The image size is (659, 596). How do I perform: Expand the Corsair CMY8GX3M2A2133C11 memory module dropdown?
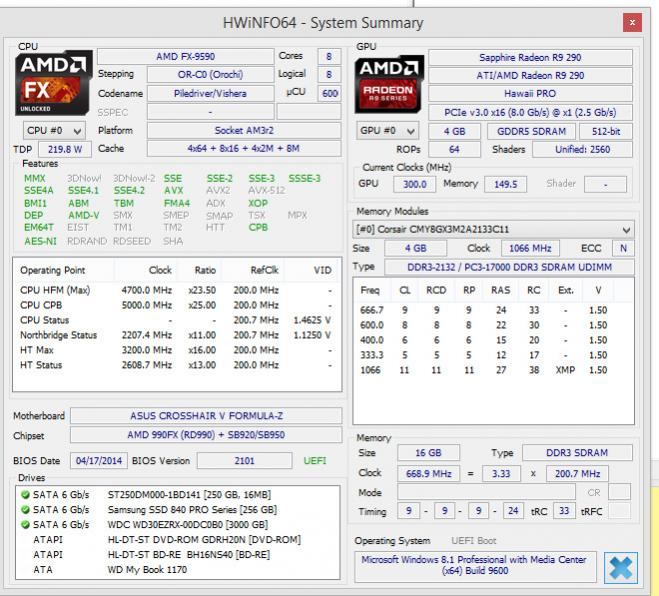pos(493,229)
